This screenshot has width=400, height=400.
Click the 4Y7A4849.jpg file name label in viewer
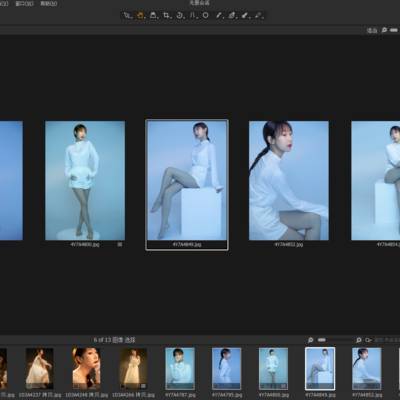(x=187, y=244)
